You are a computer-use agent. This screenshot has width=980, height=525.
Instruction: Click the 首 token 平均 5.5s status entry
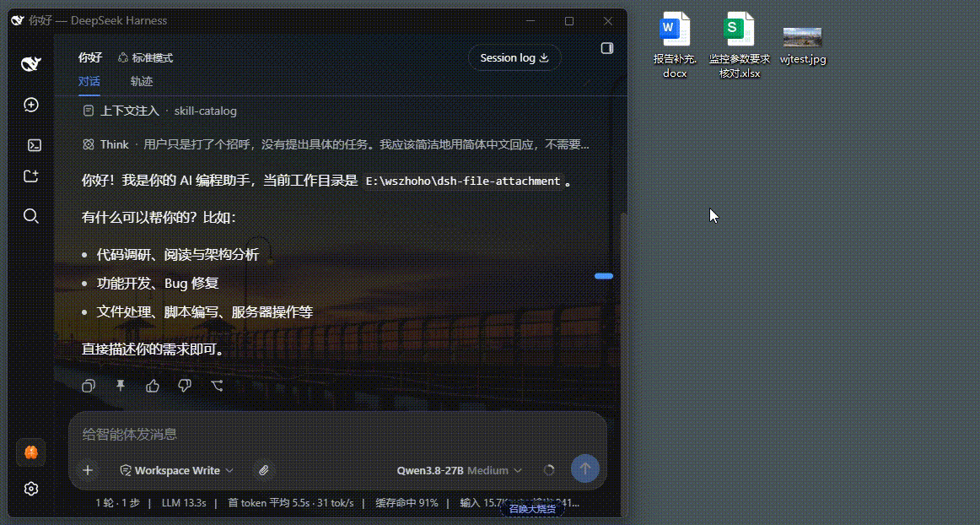(291, 502)
